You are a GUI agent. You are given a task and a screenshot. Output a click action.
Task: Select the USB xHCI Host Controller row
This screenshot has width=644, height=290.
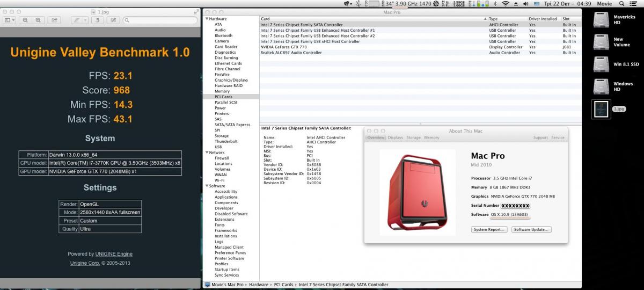(x=420, y=41)
